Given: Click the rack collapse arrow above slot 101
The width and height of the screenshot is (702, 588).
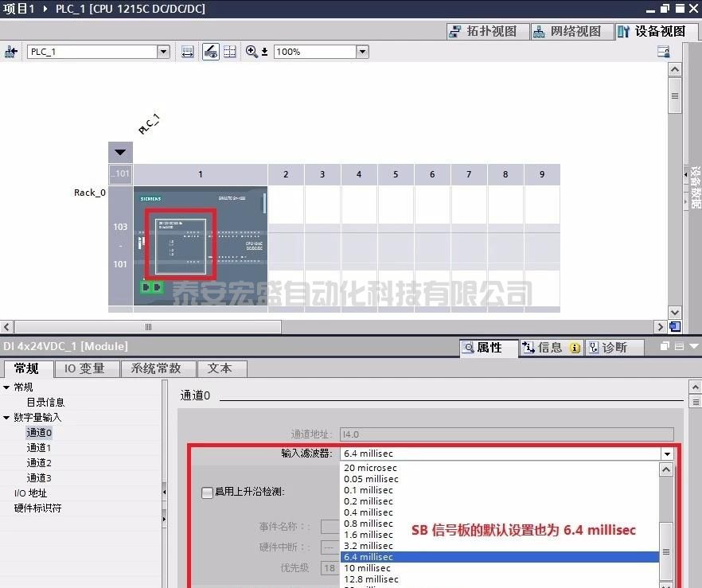Looking at the screenshot, I should click(120, 152).
